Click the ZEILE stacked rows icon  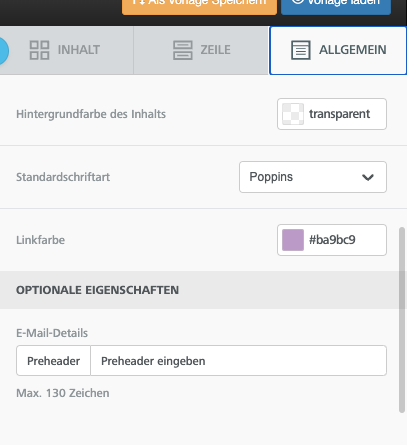pos(183,50)
